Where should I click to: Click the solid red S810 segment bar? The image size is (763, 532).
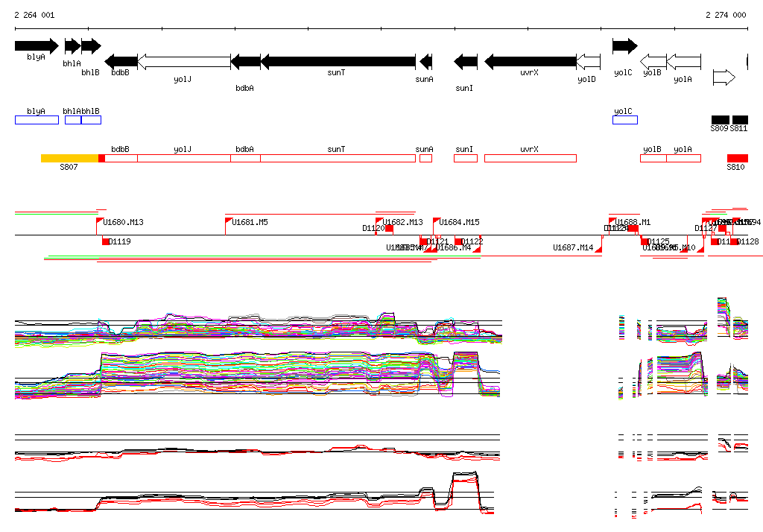pos(738,158)
